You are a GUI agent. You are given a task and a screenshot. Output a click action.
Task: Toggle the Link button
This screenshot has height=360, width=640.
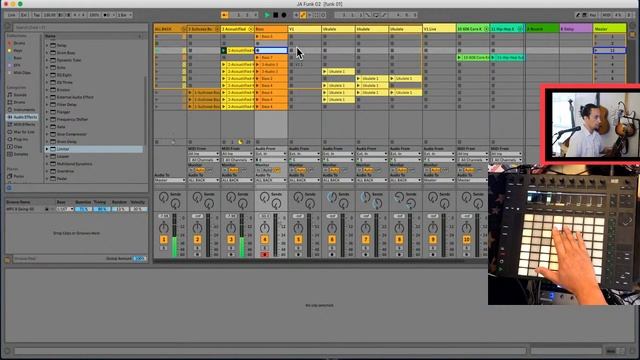pos(11,15)
